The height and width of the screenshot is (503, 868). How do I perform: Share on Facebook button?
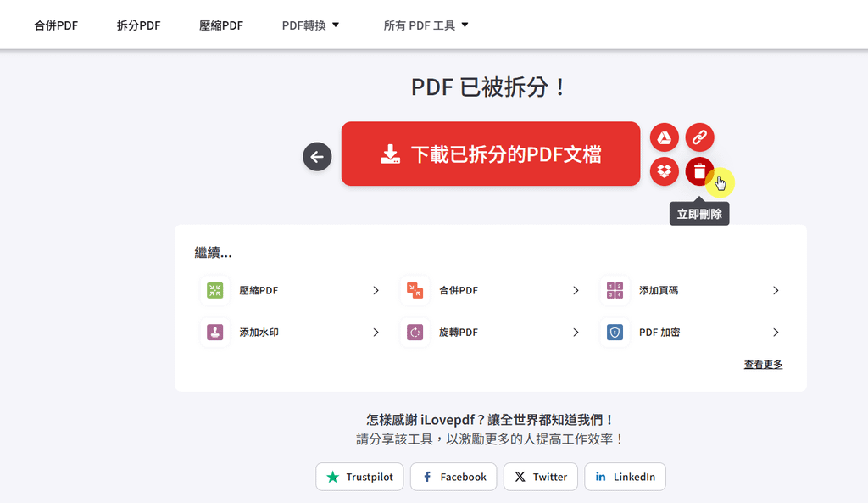click(x=453, y=477)
